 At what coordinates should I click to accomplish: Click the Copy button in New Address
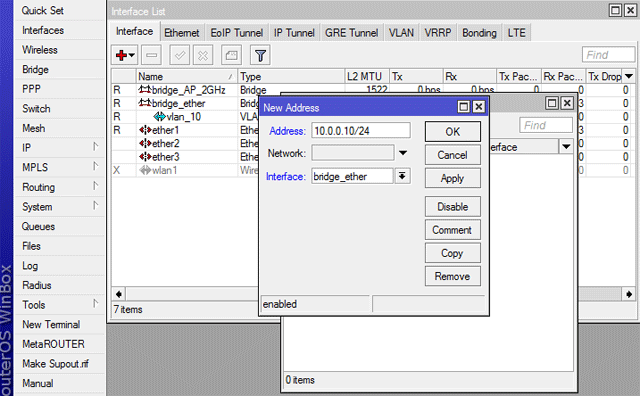(x=453, y=253)
